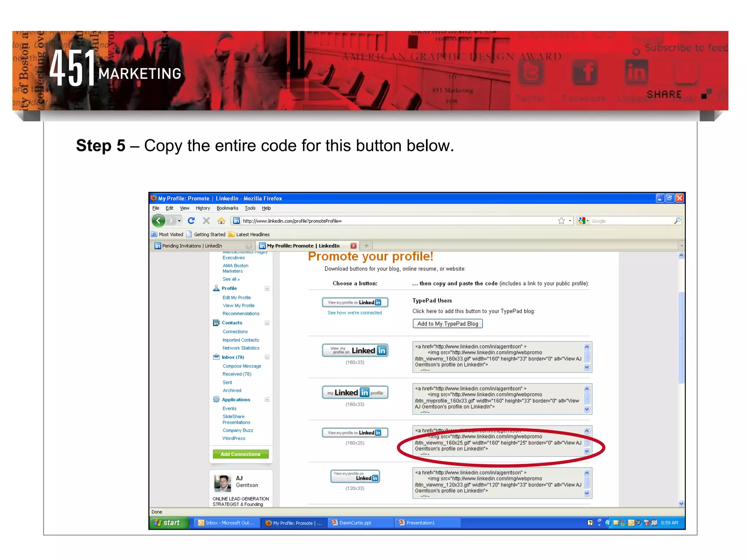Click the View my profile 120x33 button
The width and height of the screenshot is (747, 560).
click(x=355, y=476)
